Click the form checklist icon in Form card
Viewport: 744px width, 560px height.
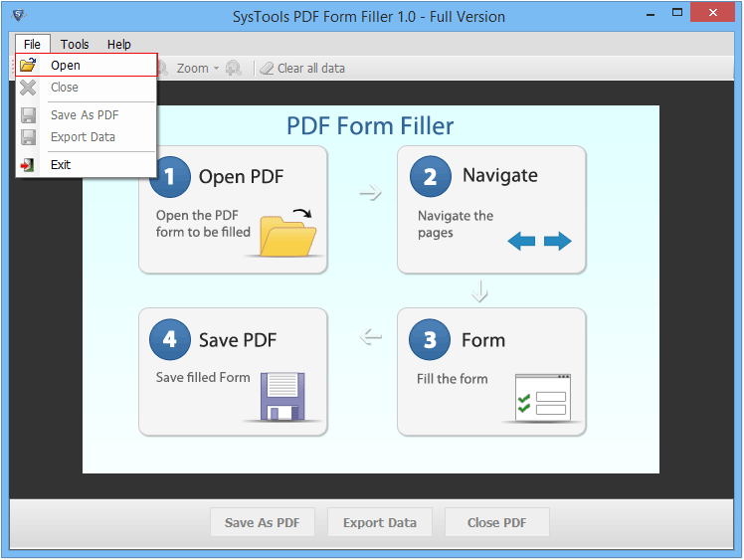543,398
